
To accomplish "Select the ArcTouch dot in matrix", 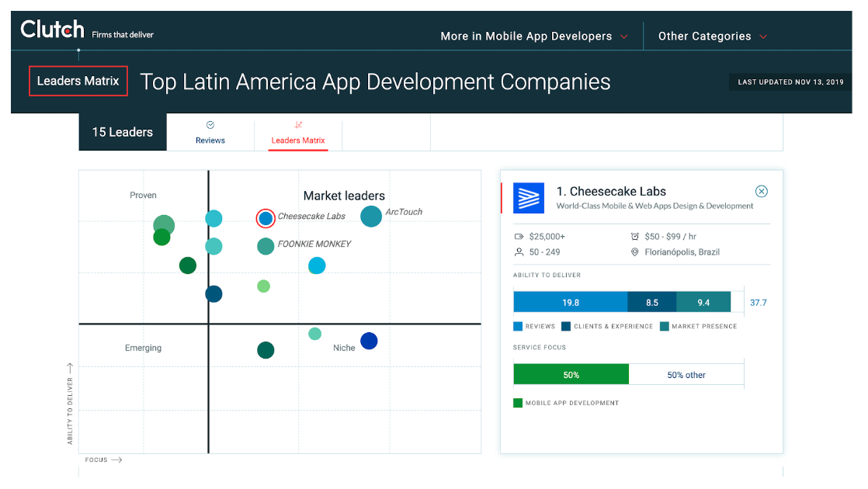I will coord(371,217).
